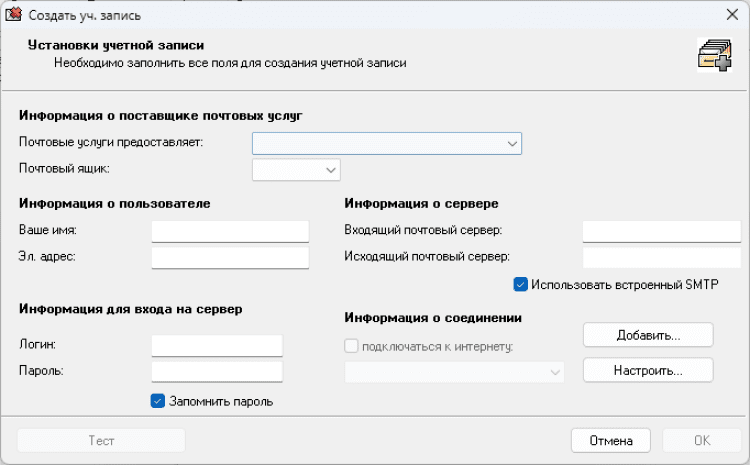Toggle the подключаться к интернету checkbox
750x465 pixels.
point(351,346)
